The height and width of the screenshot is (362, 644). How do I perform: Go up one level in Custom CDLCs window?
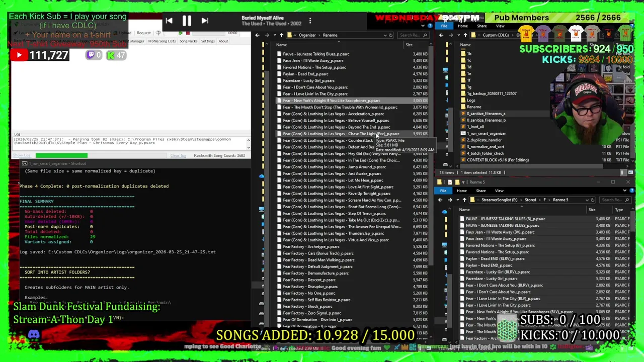click(x=465, y=35)
